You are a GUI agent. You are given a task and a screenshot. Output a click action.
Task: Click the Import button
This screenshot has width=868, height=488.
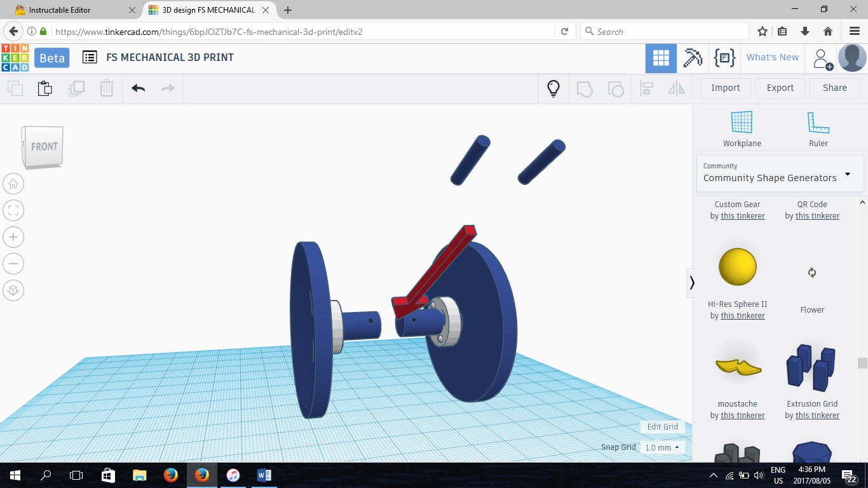(726, 88)
